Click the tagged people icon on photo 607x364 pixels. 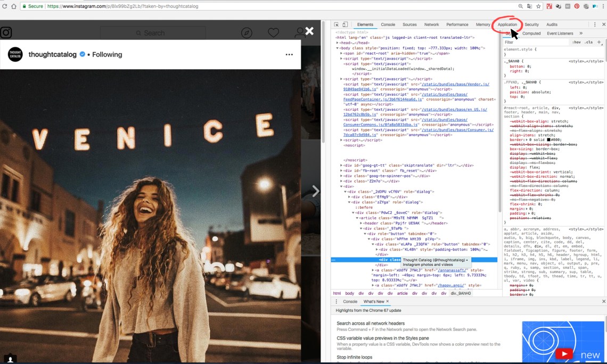coord(11,359)
